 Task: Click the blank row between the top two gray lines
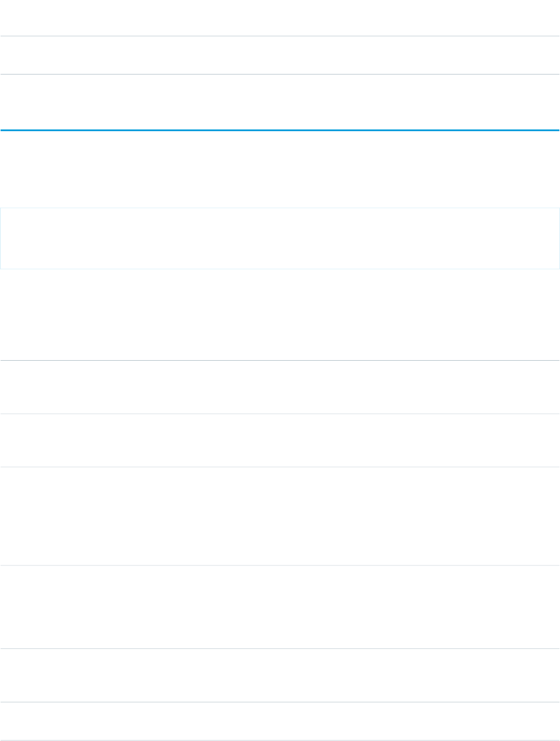tap(280, 56)
